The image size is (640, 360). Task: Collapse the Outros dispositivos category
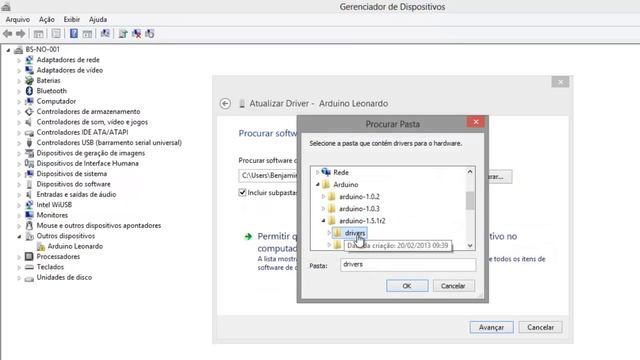tap(19, 236)
